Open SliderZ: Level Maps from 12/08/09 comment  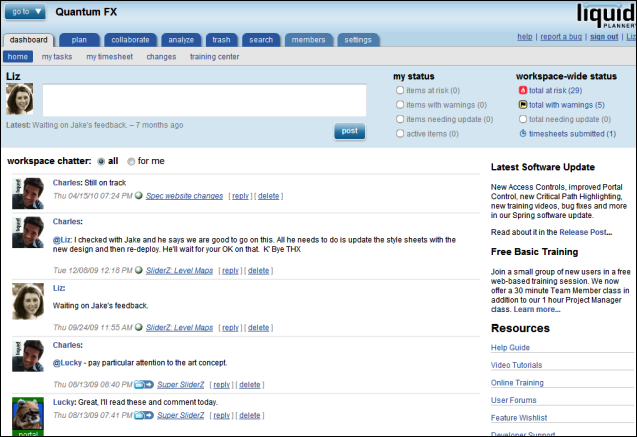[x=180, y=270]
